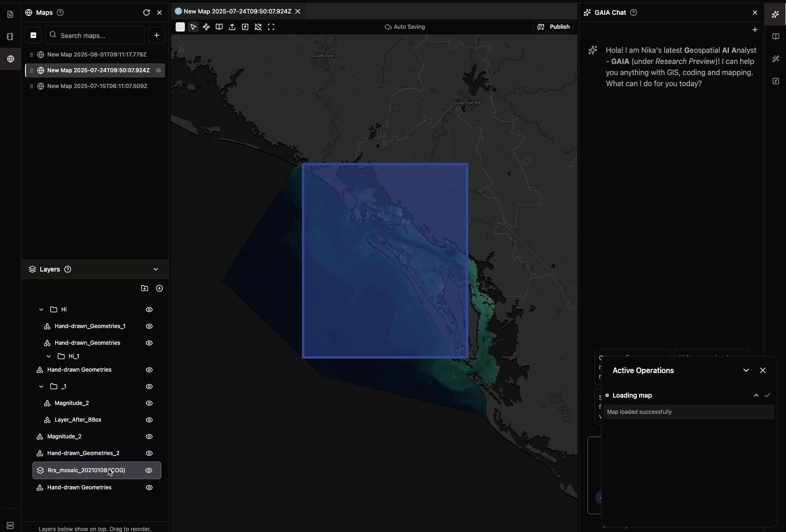
Task: Open the function script toolbar icon
Action: 245,27
